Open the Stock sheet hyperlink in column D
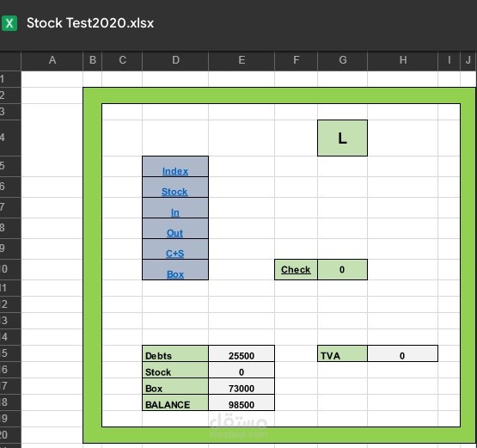The width and height of the screenshot is (477, 448). point(174,192)
